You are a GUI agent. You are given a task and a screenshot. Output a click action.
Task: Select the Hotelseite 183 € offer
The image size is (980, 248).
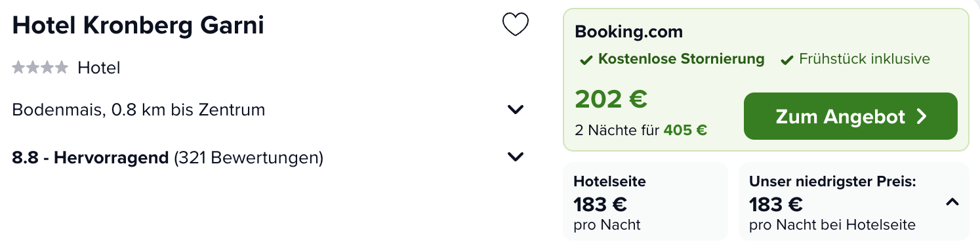[x=645, y=201]
